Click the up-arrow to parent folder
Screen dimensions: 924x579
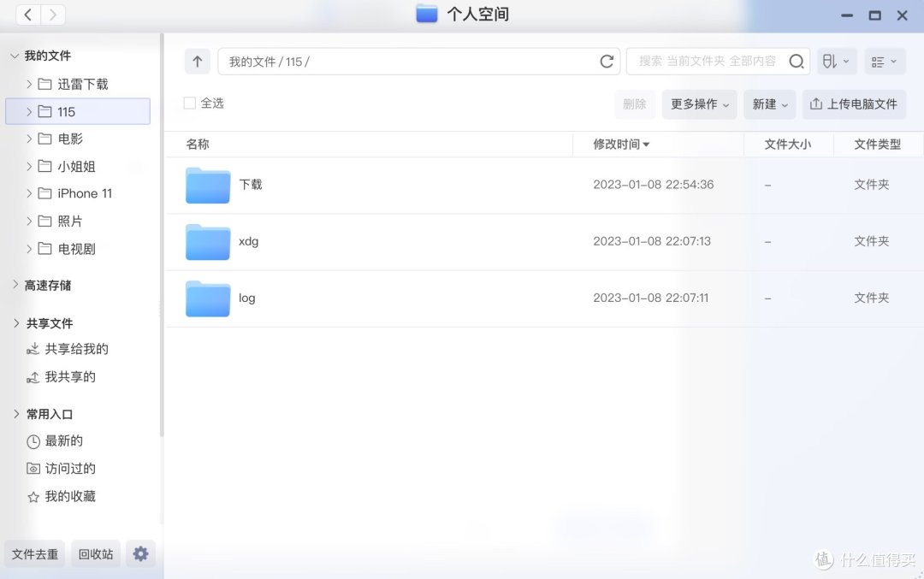pyautogui.click(x=197, y=61)
